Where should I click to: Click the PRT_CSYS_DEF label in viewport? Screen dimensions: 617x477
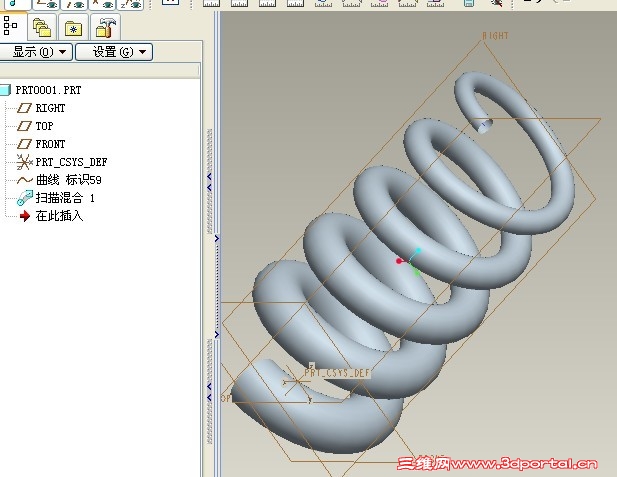(337, 373)
